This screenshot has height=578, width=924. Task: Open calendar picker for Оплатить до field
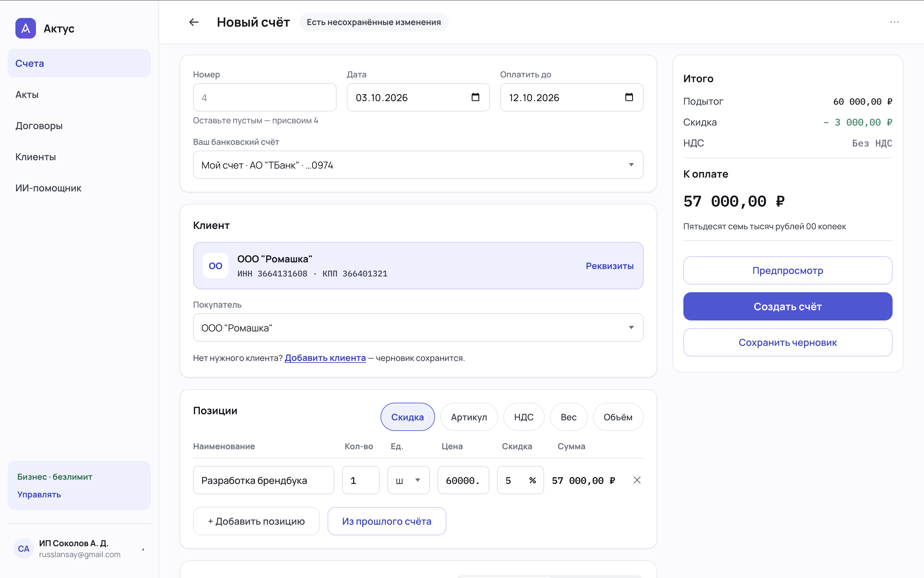[629, 97]
